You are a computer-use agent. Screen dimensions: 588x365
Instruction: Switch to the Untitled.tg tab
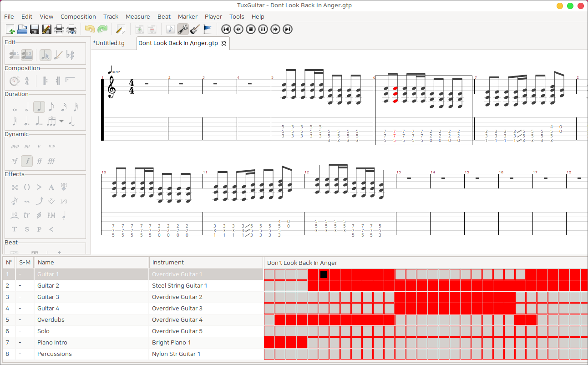click(x=109, y=43)
